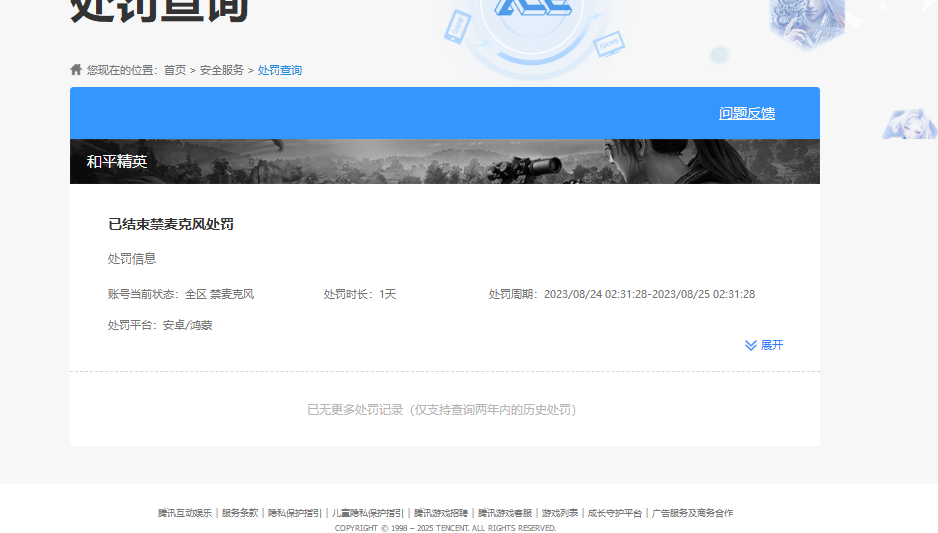Go to 首页 in the breadcrumb
Screen dimensions: 938x533
coord(175,70)
